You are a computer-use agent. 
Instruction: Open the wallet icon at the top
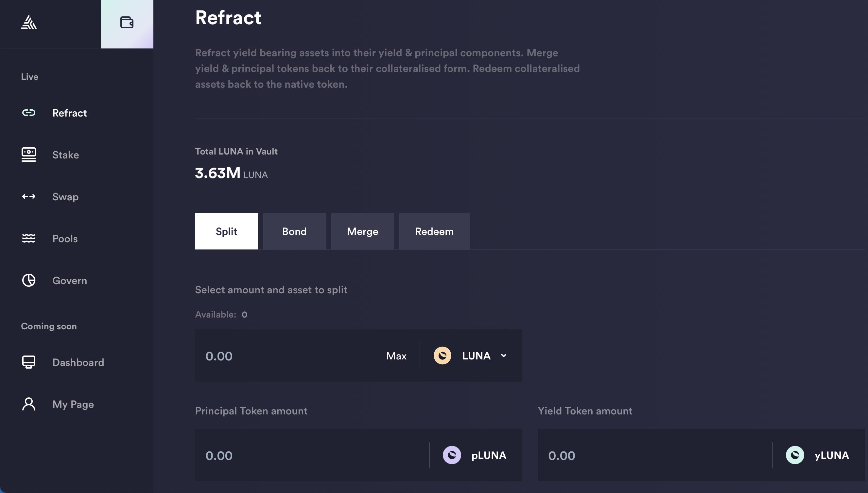pyautogui.click(x=127, y=22)
